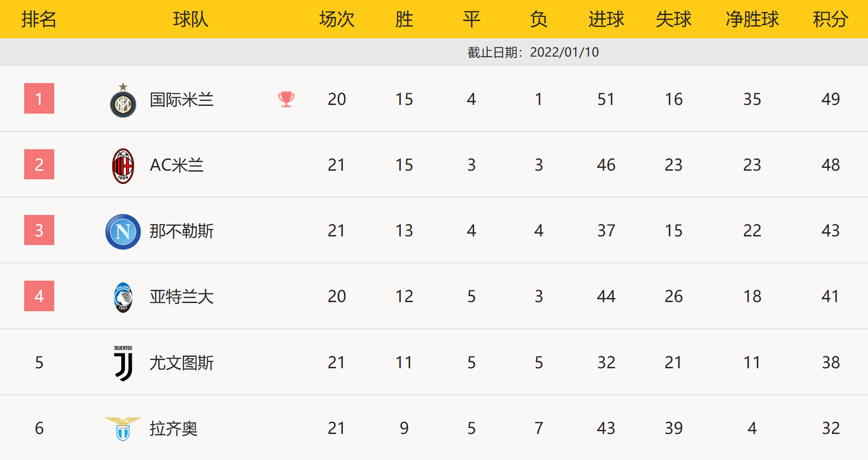Screen dimensions: 868x460
Task: Open the 尤文图斯 team link
Action: [x=181, y=363]
